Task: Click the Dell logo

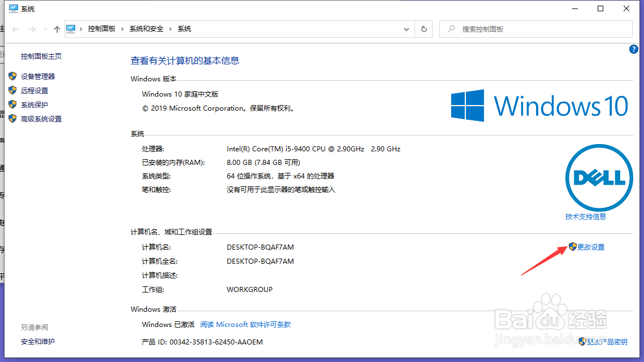Action: [x=599, y=178]
